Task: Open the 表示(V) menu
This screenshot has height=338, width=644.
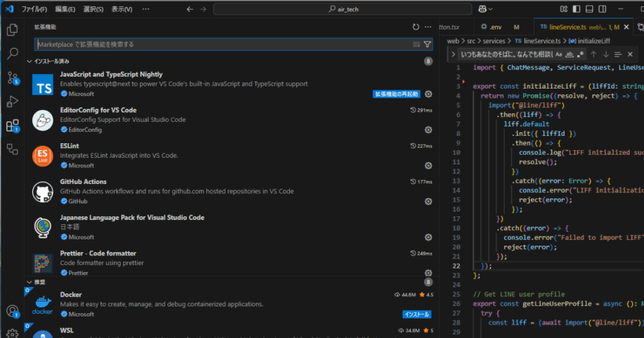Action: (122, 9)
